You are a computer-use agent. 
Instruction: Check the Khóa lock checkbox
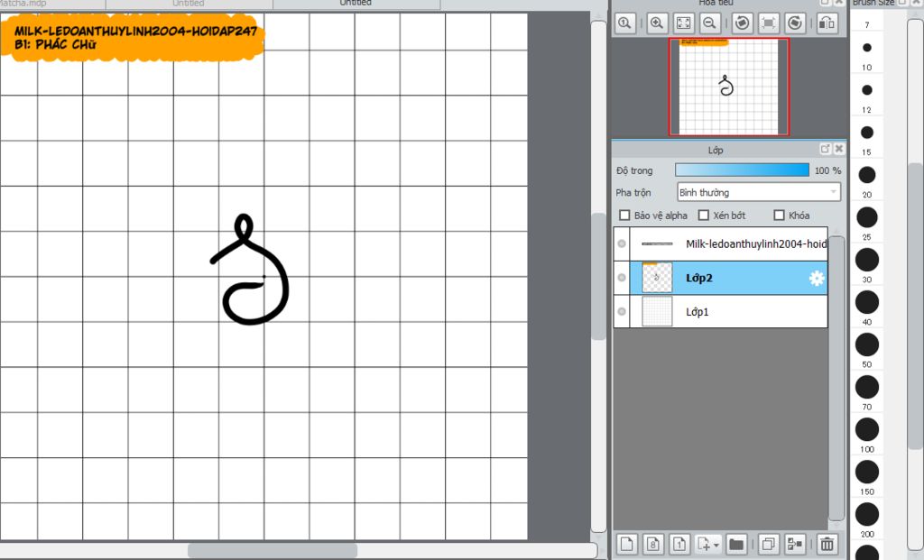coord(780,216)
